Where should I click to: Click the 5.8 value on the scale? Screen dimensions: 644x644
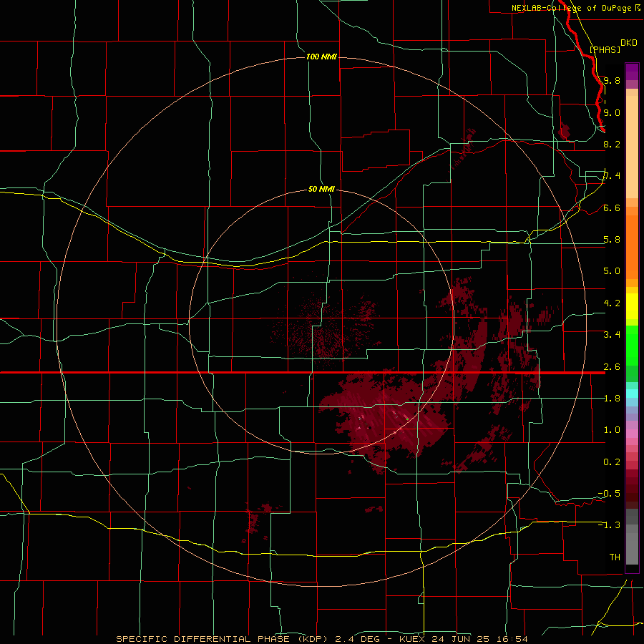point(612,240)
